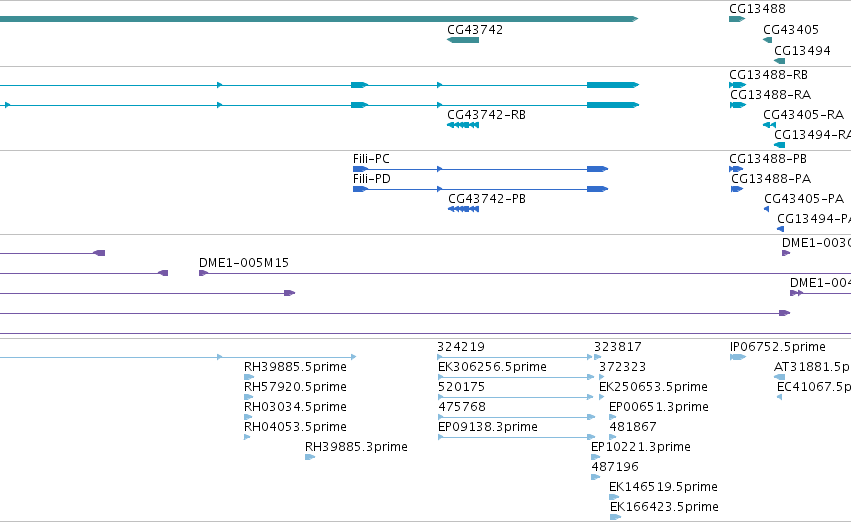Select the RH39885.5prime EST label
The width and height of the screenshot is (851, 522).
[295, 367]
